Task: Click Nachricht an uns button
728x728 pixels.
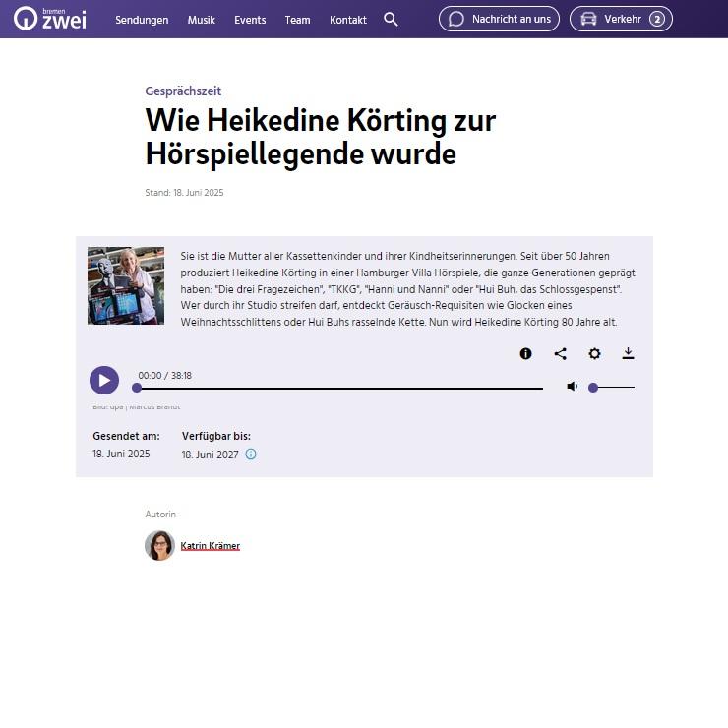Action: pos(499,19)
